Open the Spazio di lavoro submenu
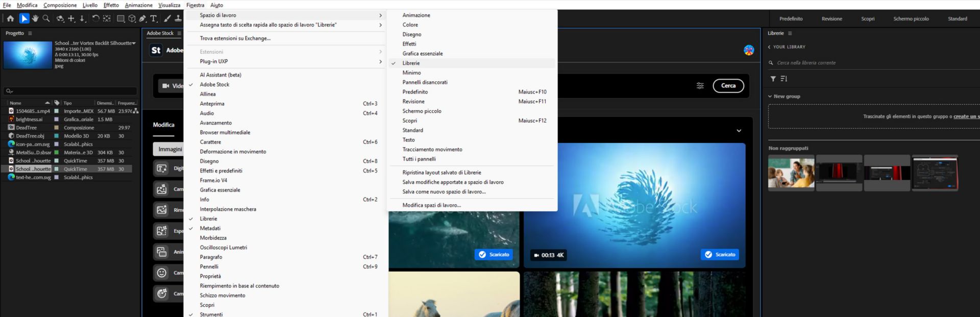This screenshot has height=317, width=980. [286, 15]
